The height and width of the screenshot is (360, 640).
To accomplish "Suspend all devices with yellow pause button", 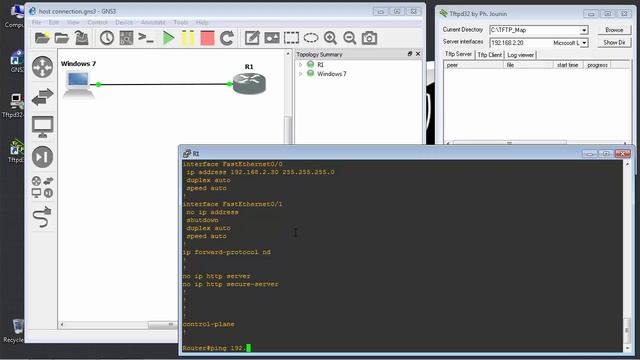I will pos(187,38).
